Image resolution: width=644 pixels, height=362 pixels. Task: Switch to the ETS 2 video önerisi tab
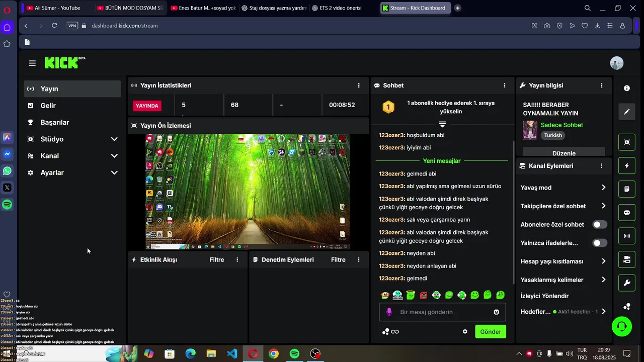tap(341, 8)
